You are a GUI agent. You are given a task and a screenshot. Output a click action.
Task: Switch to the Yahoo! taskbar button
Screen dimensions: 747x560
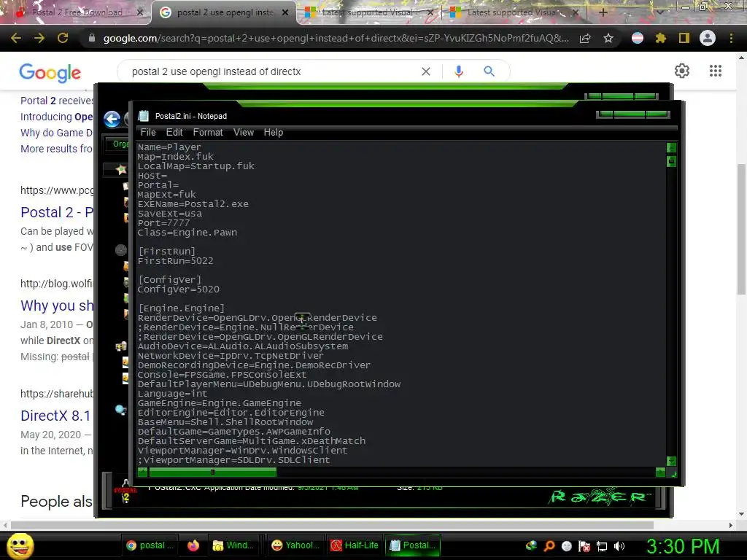pos(295,545)
